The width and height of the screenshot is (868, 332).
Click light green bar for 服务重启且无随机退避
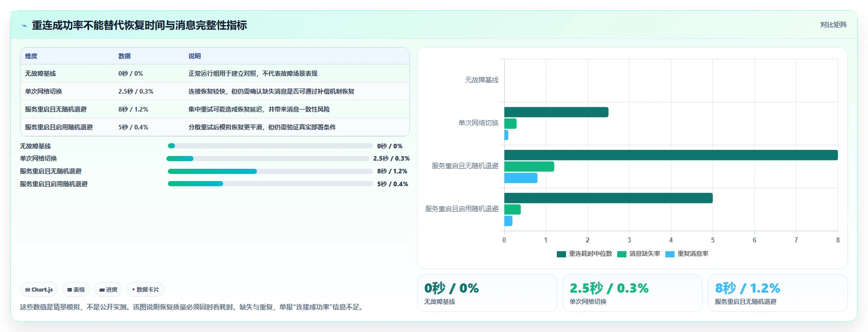click(529, 166)
